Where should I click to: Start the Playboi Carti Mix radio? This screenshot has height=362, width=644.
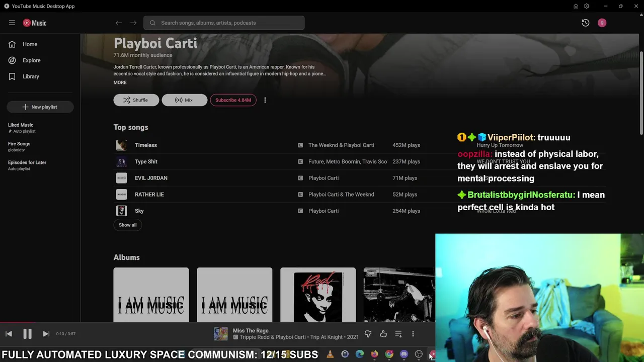pos(184,100)
